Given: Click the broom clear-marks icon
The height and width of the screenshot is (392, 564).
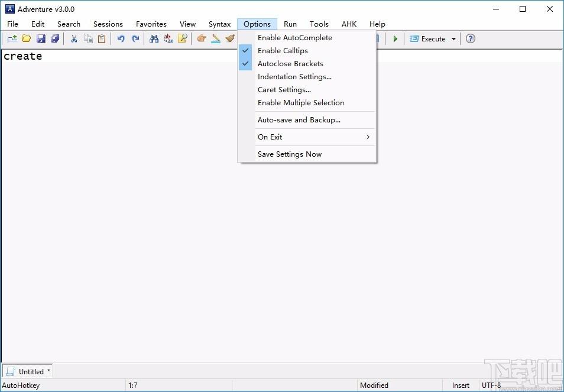Looking at the screenshot, I should (x=230, y=38).
